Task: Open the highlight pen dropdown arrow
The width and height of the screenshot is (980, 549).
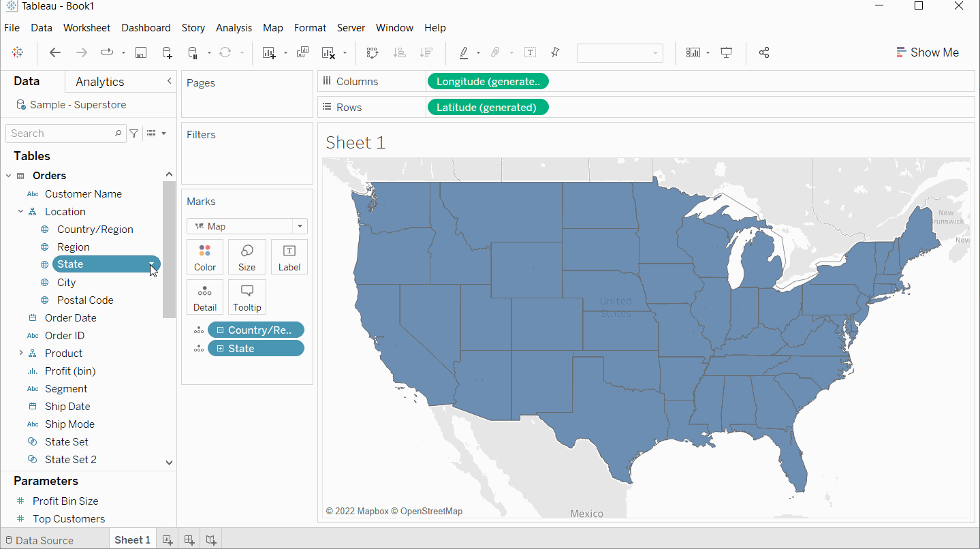Action: (478, 53)
